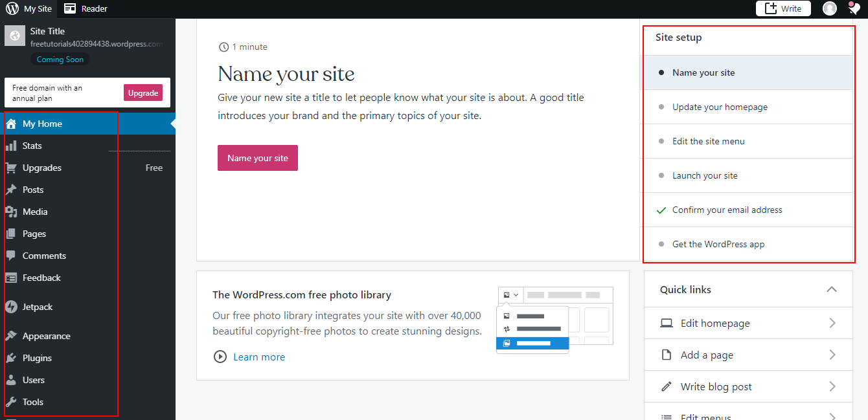The width and height of the screenshot is (868, 420).
Task: Click the Plugins plug icon
Action: [11, 358]
